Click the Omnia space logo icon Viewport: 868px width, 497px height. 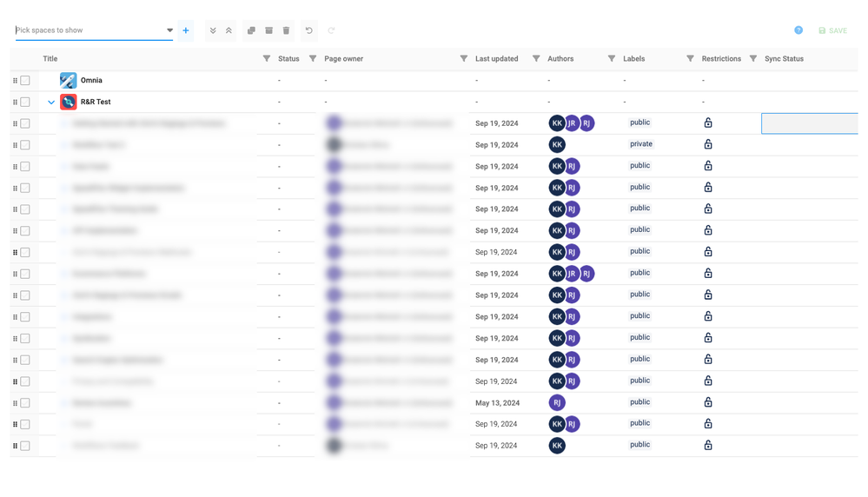pyautogui.click(x=68, y=80)
